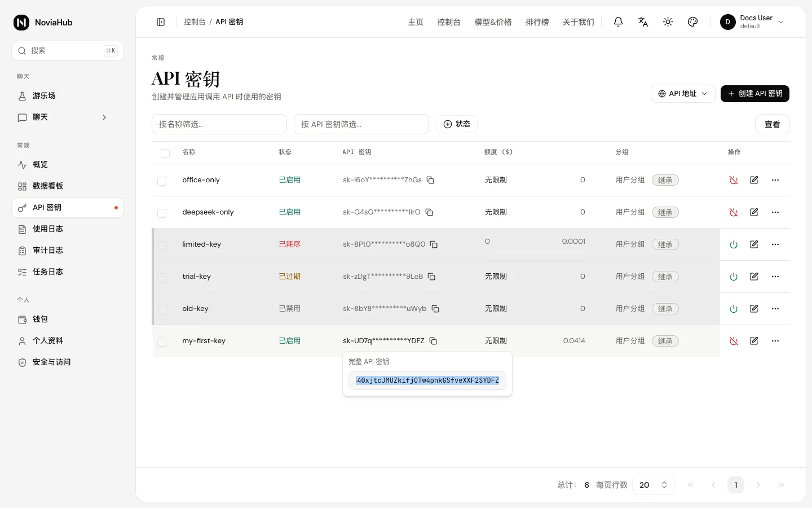The width and height of the screenshot is (812, 508).
Task: Tick the select-all checkbox in table header
Action: pyautogui.click(x=165, y=154)
